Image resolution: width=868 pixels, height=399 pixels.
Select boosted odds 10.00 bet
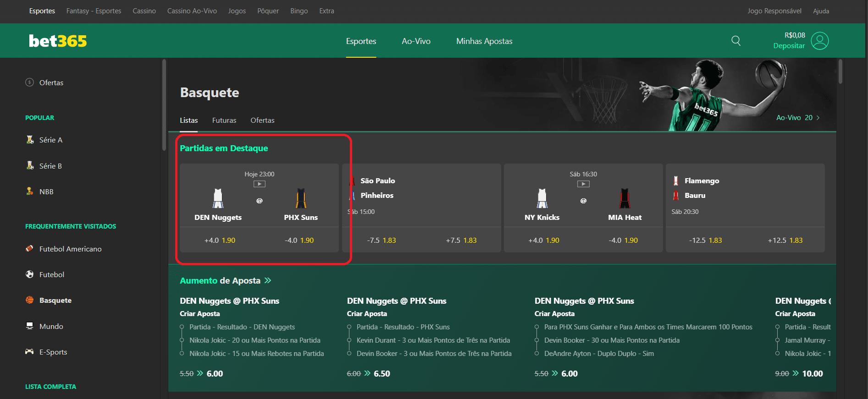point(813,373)
